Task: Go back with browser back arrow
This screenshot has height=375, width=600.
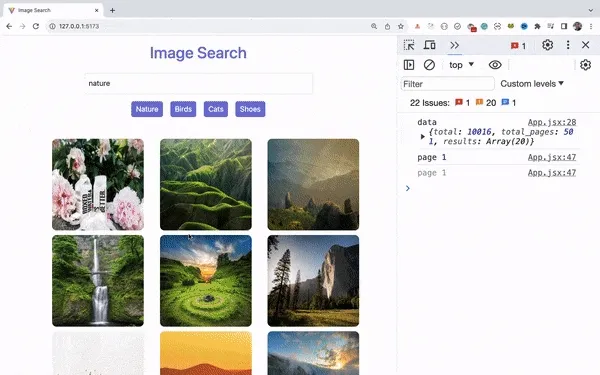Action: 9,26
